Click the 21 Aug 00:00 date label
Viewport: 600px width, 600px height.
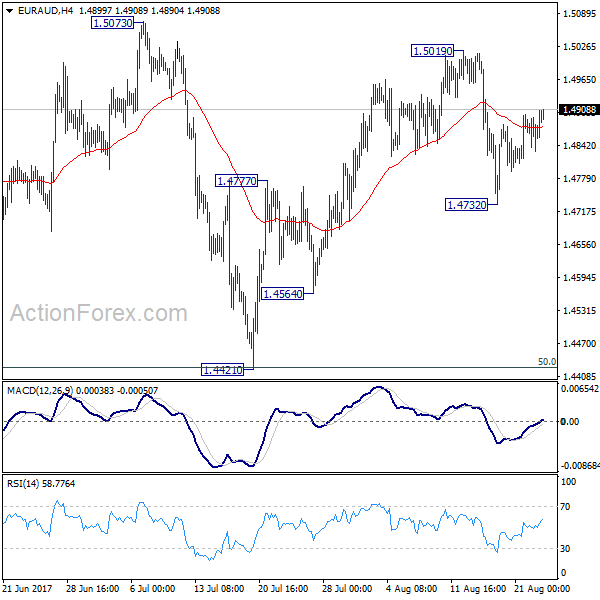click(542, 589)
